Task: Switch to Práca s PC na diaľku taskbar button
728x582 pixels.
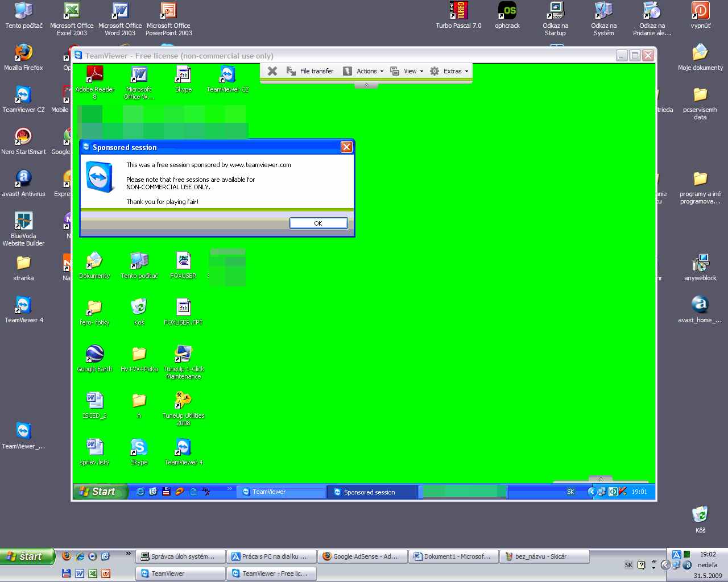Action: 271,556
